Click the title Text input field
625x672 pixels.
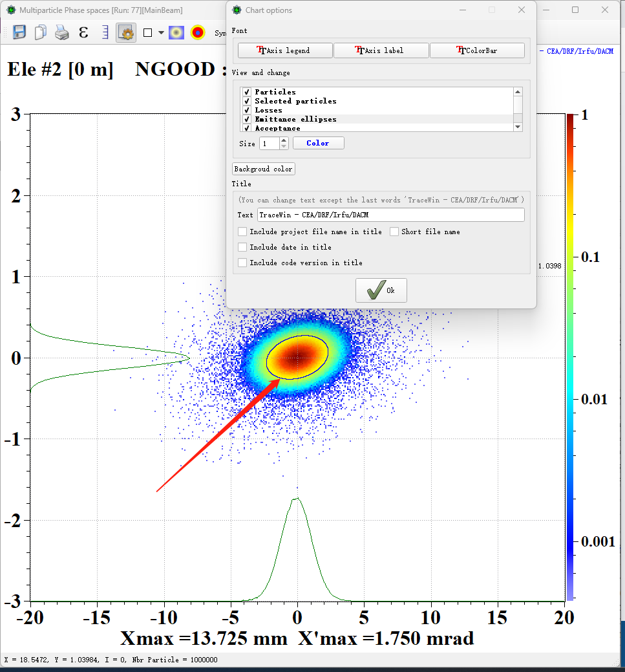(390, 215)
